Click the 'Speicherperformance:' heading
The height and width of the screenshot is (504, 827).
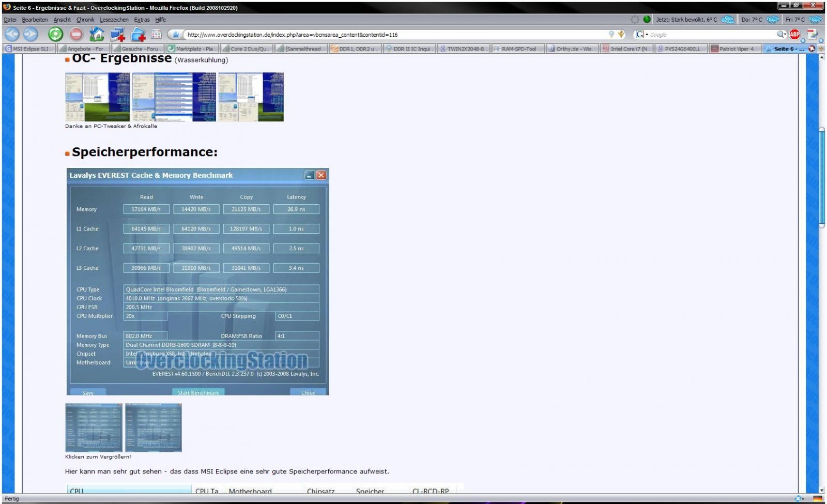[x=145, y=152]
